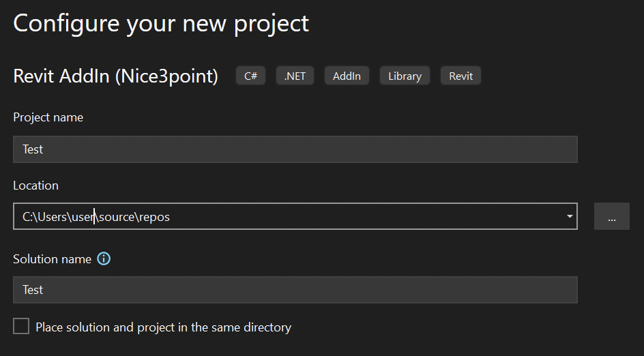Image resolution: width=644 pixels, height=356 pixels.
Task: Click the AddIn tag badge
Action: pyautogui.click(x=347, y=76)
